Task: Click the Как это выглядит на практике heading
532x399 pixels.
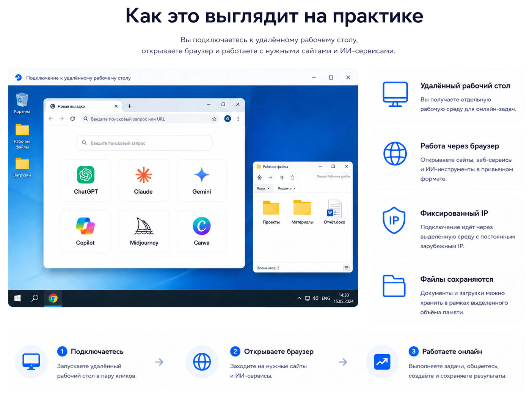Action: coord(274,16)
